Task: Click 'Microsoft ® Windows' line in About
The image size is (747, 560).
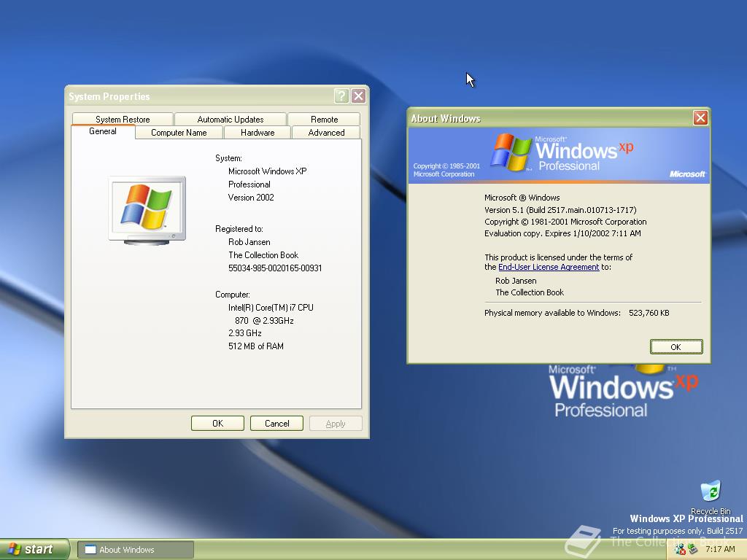Action: tap(522, 198)
